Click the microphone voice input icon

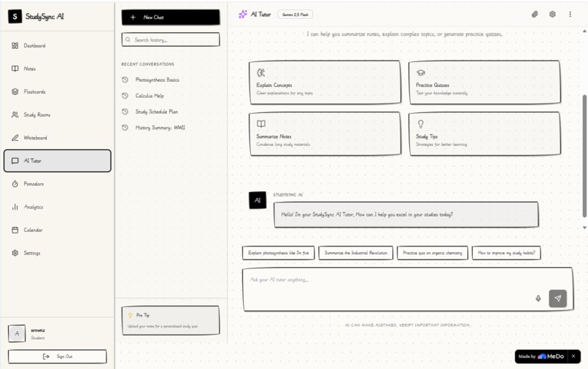pyautogui.click(x=538, y=298)
